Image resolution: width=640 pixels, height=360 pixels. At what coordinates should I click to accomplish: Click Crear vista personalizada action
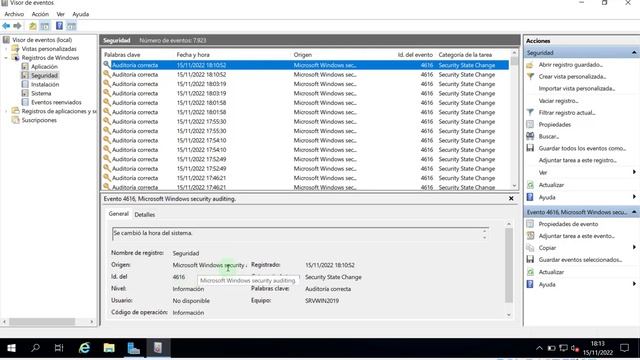tap(572, 77)
